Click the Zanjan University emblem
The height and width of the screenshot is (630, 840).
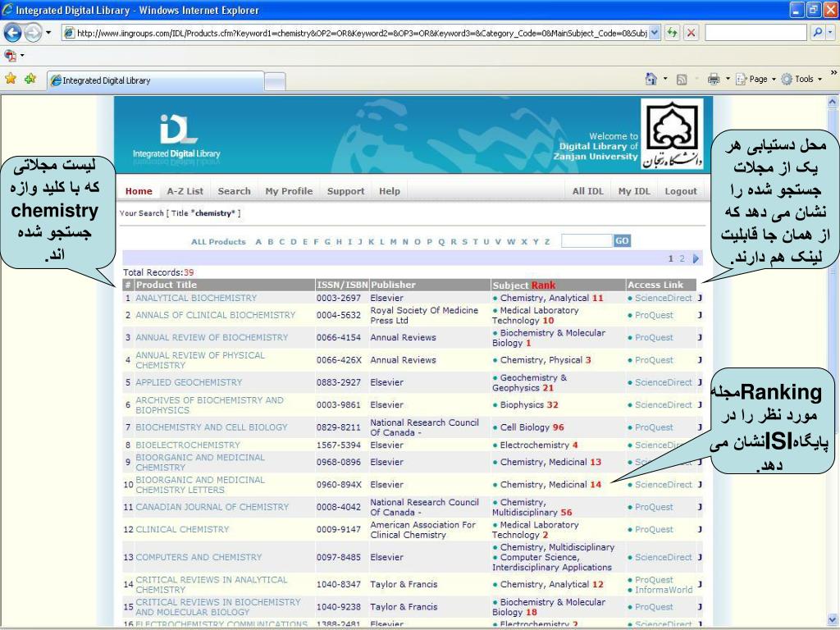672,134
